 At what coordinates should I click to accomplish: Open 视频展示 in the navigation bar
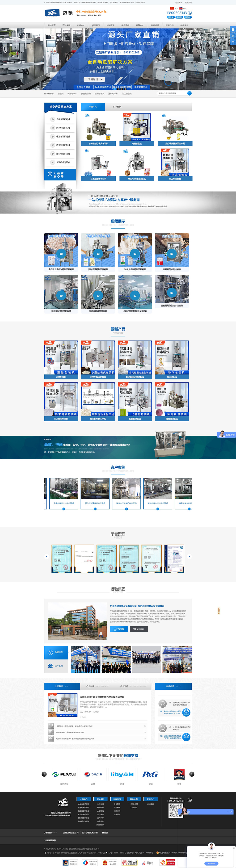point(96,25)
